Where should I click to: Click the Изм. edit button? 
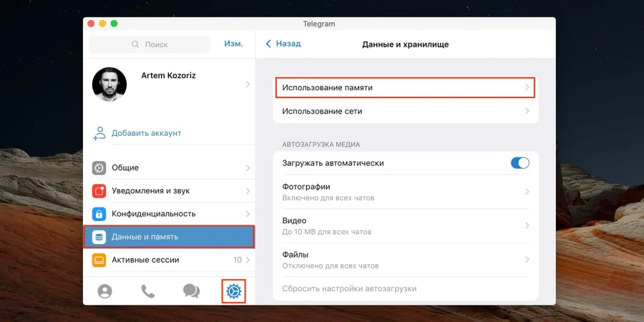click(x=234, y=43)
